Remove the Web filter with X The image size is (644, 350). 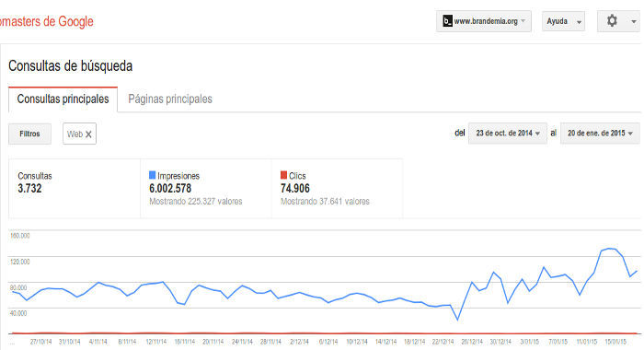coord(88,134)
